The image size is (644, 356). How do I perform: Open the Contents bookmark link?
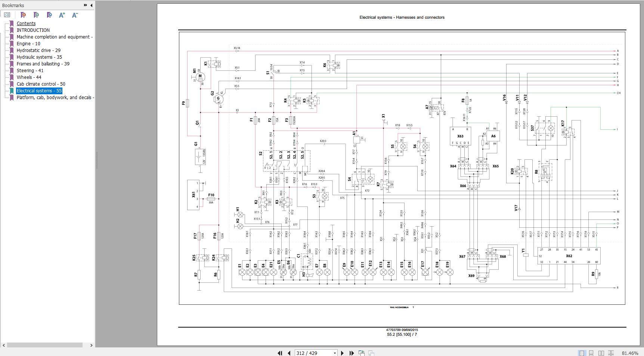(x=26, y=24)
